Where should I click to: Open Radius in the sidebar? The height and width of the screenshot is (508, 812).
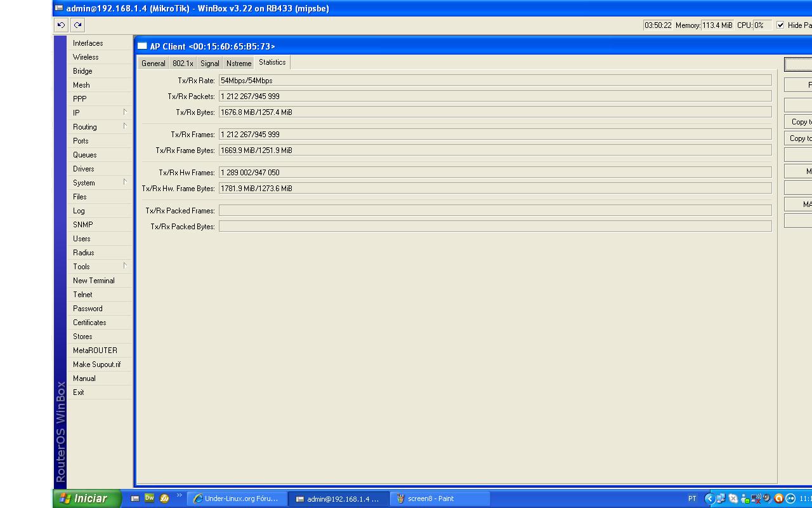pos(83,253)
